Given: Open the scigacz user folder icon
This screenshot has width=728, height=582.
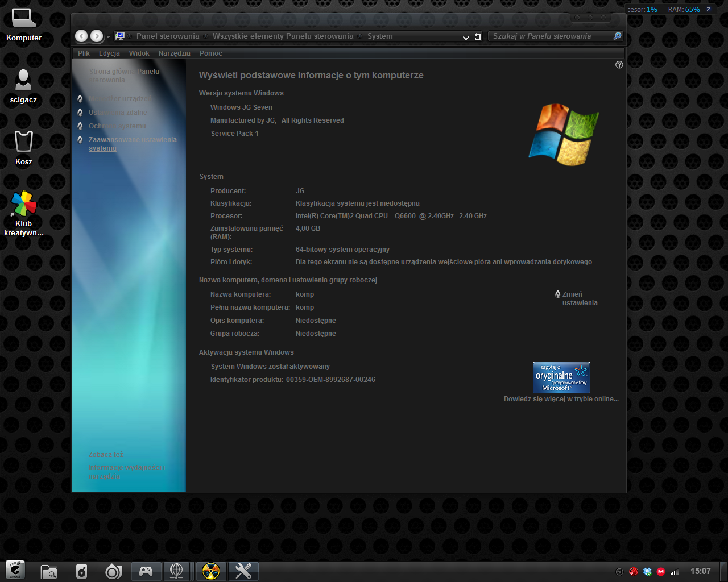Looking at the screenshot, I should tap(23, 86).
